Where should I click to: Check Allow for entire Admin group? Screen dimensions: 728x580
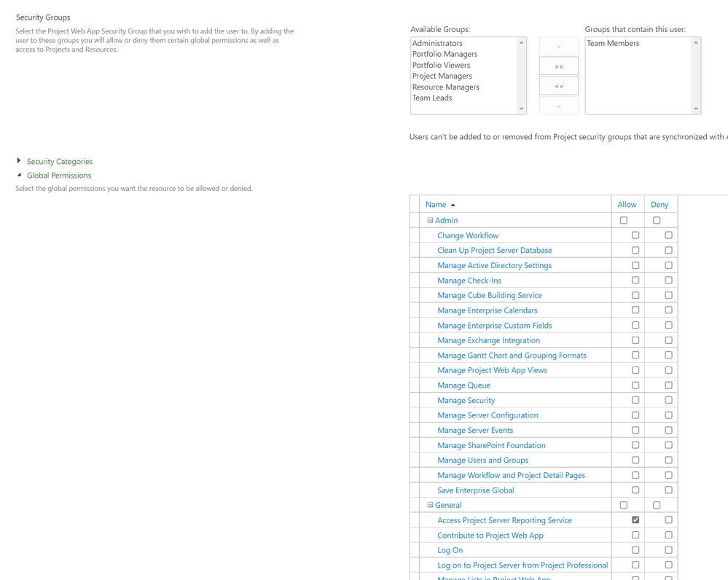point(624,220)
